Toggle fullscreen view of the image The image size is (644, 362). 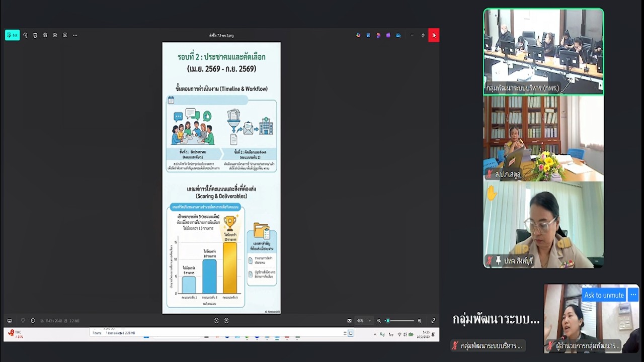tap(433, 321)
